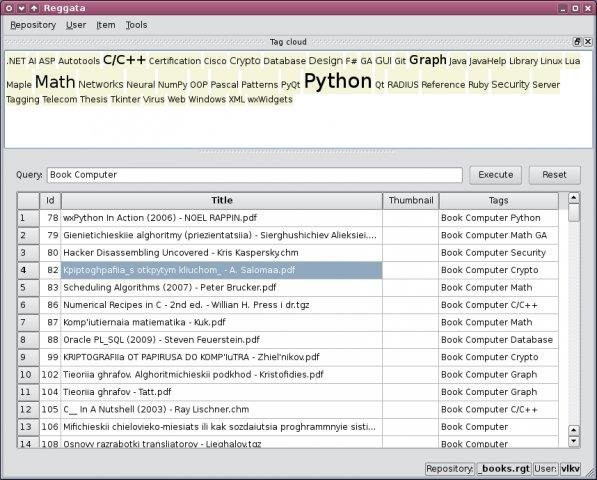Select 'Tieoriia ghrafov - Tatt.pdf' title cell

coord(222,392)
